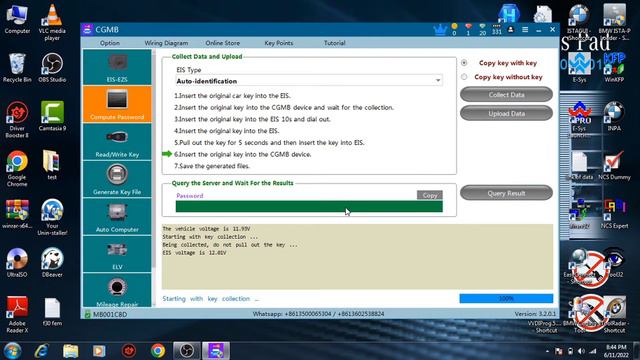This screenshot has width=640, height=360.
Task: Open File Explorer from taskbar
Action: click(x=71, y=351)
